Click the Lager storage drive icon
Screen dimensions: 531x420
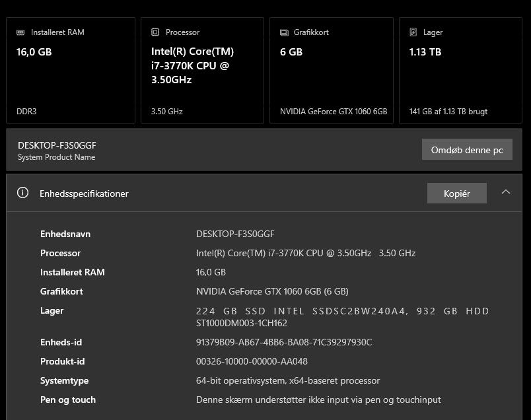pos(413,32)
